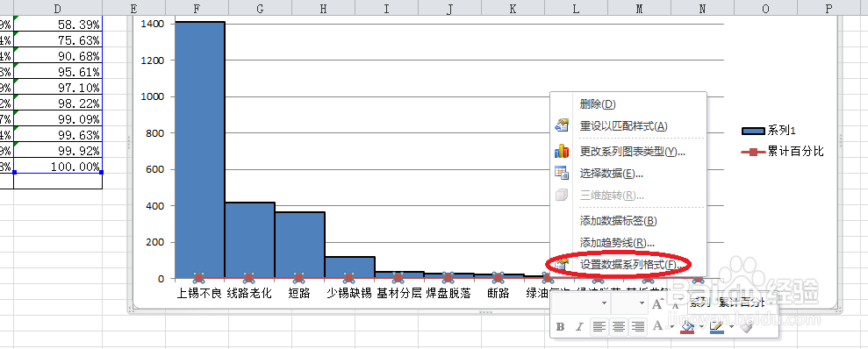
Task: Apply shape outline pencil icon
Action: coord(716,327)
